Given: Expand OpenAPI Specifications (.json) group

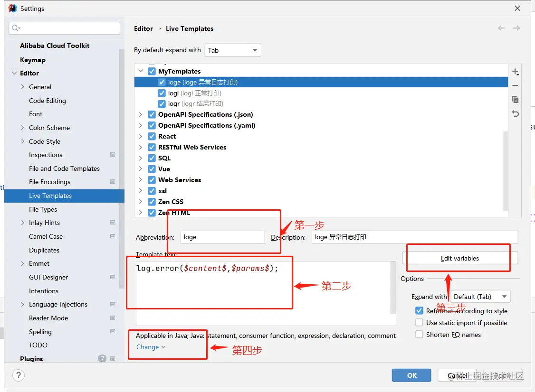Looking at the screenshot, I should point(141,114).
